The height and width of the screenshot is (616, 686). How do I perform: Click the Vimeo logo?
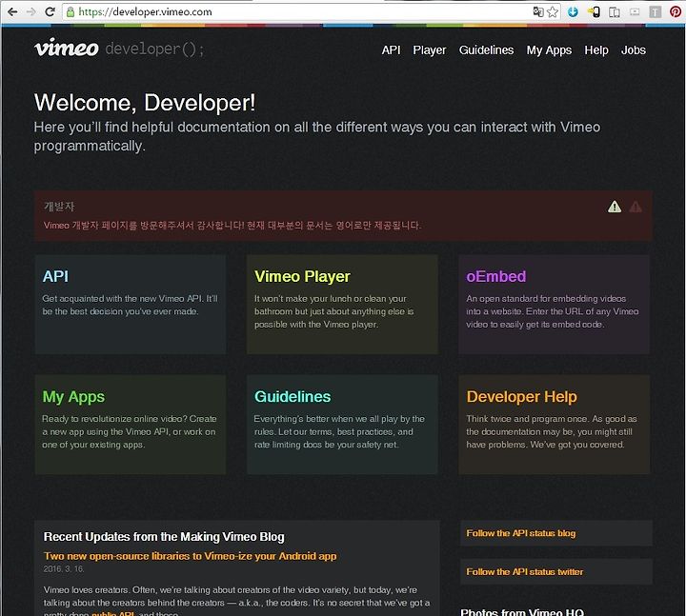(67, 48)
